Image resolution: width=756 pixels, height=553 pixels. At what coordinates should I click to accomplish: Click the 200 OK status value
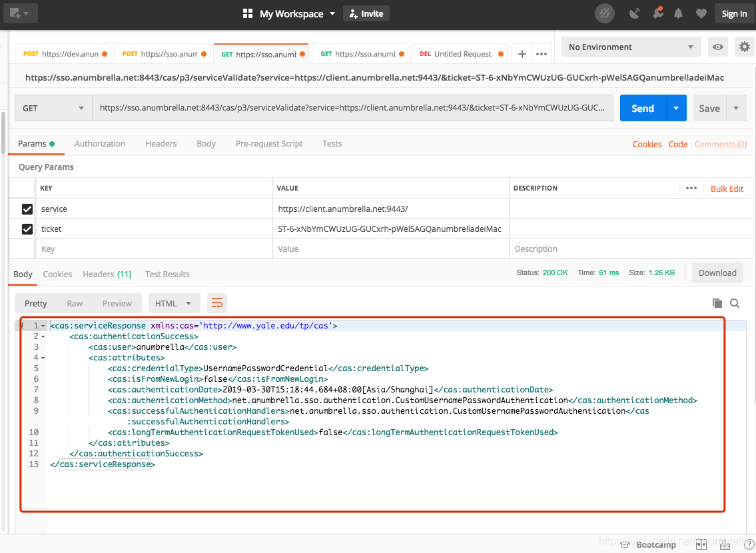click(555, 273)
